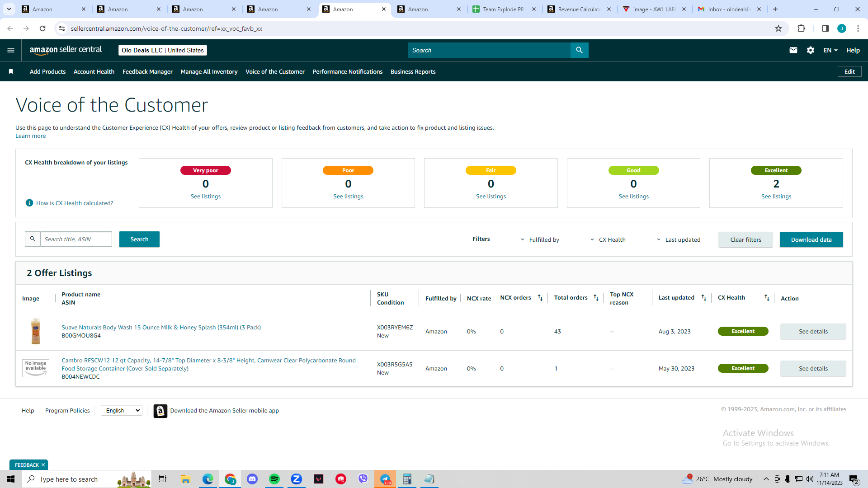Go to Account Health
The width and height of the screenshot is (868, 488).
tap(94, 71)
